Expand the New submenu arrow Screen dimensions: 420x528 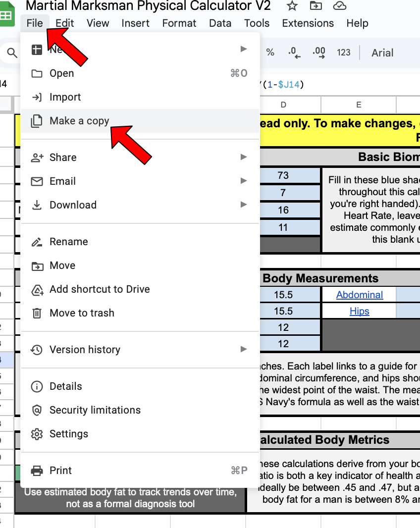243,49
